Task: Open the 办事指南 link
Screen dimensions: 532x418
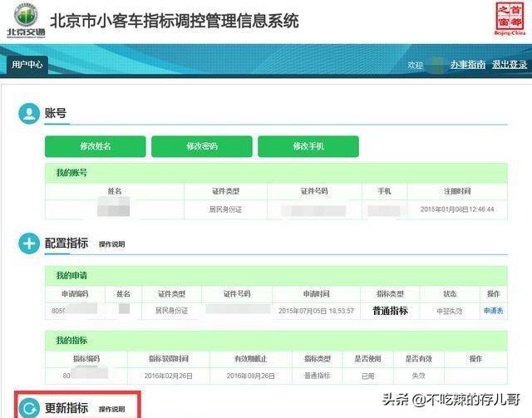Action: pos(468,65)
